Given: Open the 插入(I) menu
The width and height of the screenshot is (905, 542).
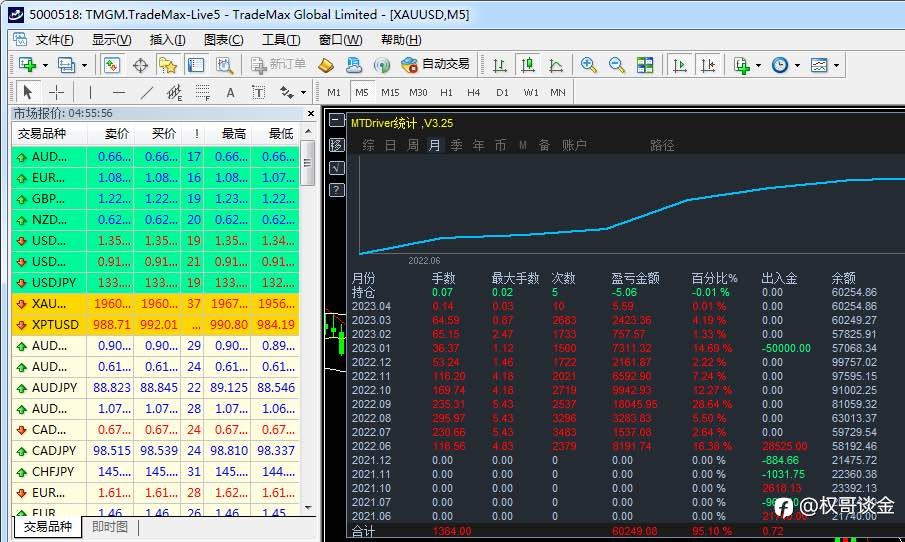Looking at the screenshot, I should (167, 40).
